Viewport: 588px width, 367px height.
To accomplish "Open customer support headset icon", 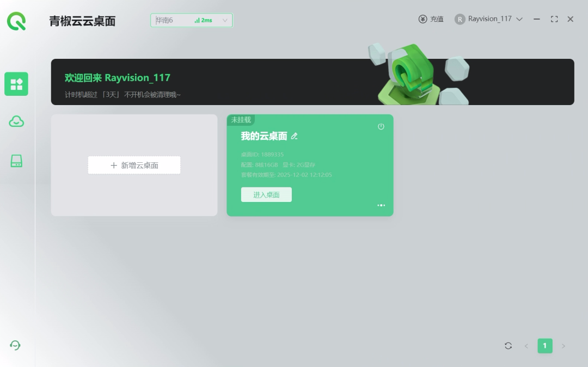I will pos(15,345).
